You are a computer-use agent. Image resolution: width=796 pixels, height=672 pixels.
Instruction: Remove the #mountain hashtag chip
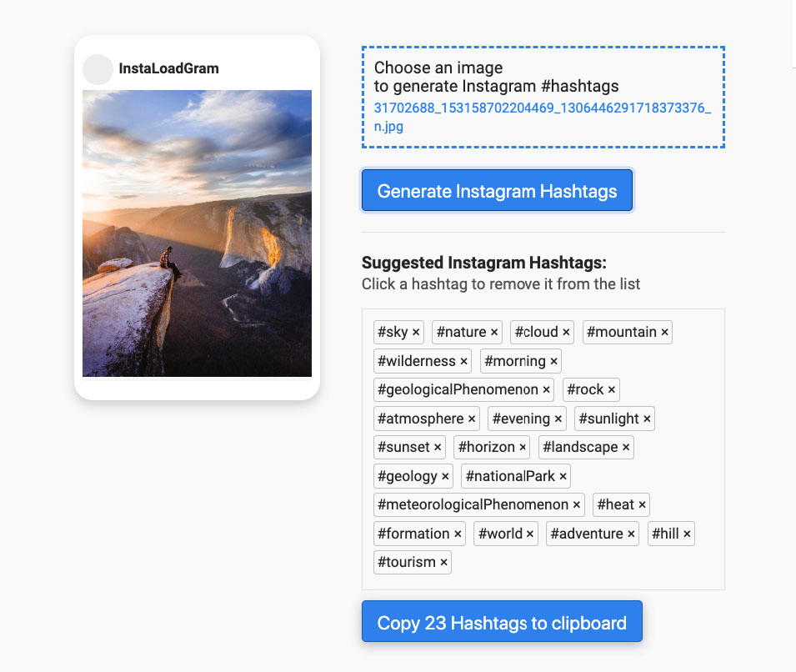[628, 332]
